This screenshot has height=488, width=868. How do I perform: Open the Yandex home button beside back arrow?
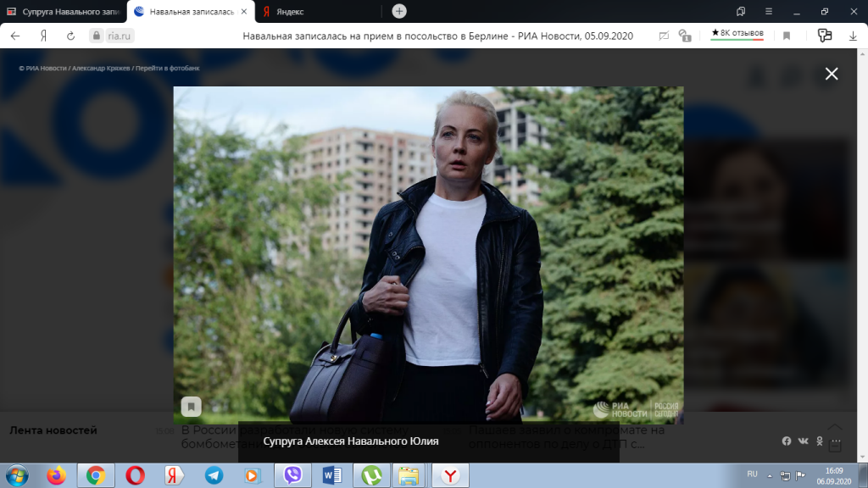(42, 36)
